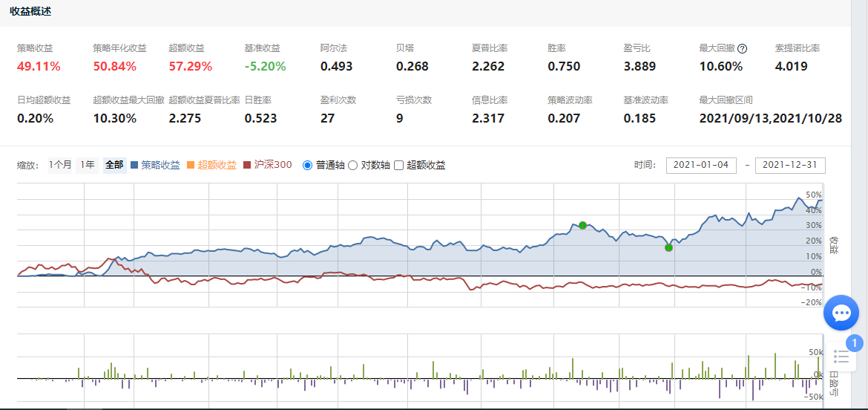Screen dimensions: 868x410
Task: Click the 时间 label
Action: coord(645,165)
